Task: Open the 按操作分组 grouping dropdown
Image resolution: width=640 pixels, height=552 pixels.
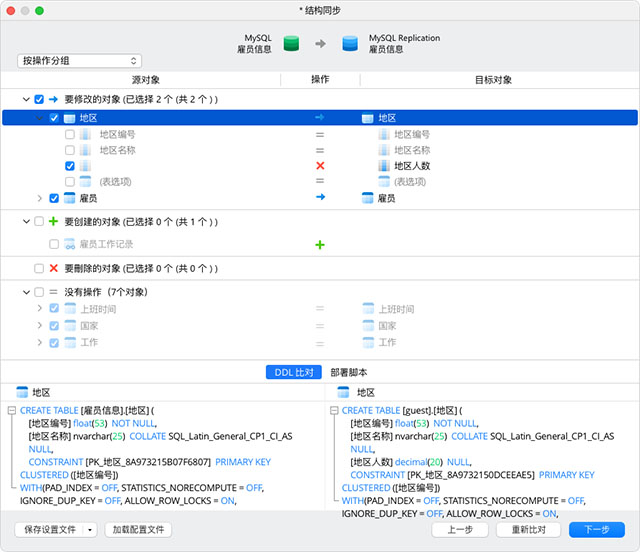Action: (x=80, y=61)
